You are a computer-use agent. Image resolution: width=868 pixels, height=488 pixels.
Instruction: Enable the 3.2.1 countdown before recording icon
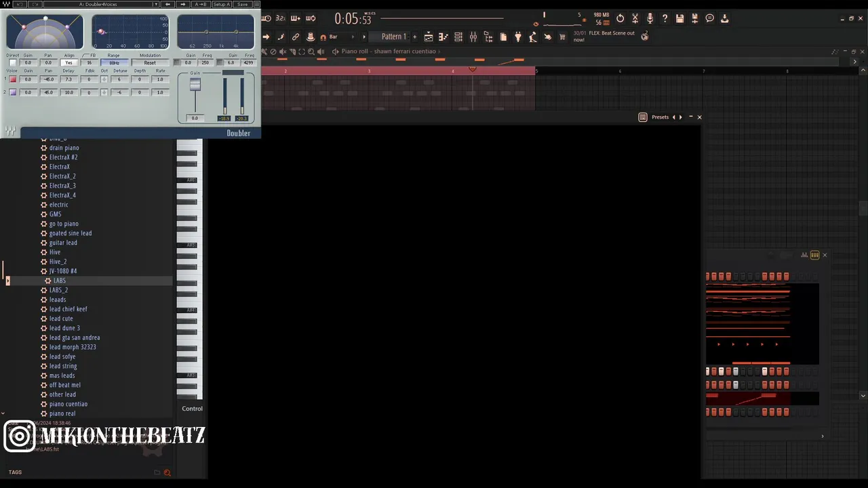pos(280,18)
